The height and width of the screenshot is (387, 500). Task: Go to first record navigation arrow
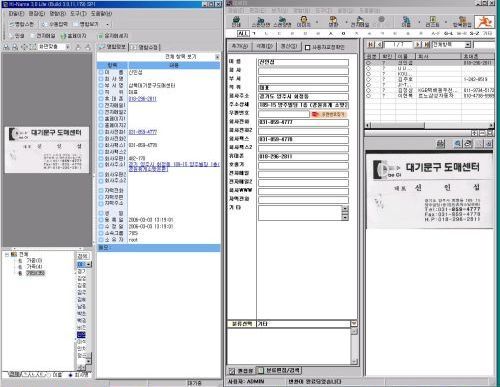point(371,45)
